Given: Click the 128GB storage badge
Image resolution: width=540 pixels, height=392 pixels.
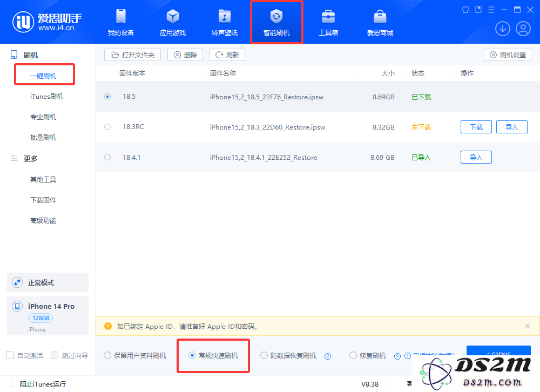Looking at the screenshot, I should pyautogui.click(x=40, y=318).
